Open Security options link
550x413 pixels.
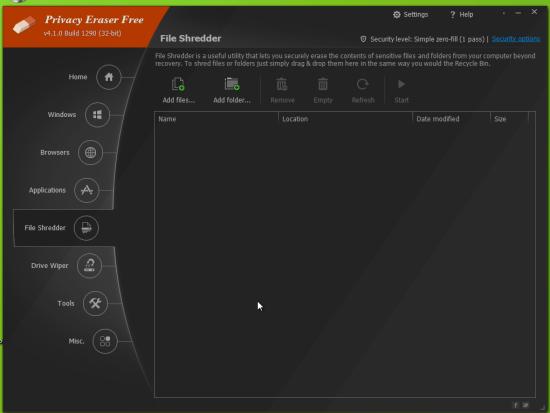pyautogui.click(x=516, y=39)
